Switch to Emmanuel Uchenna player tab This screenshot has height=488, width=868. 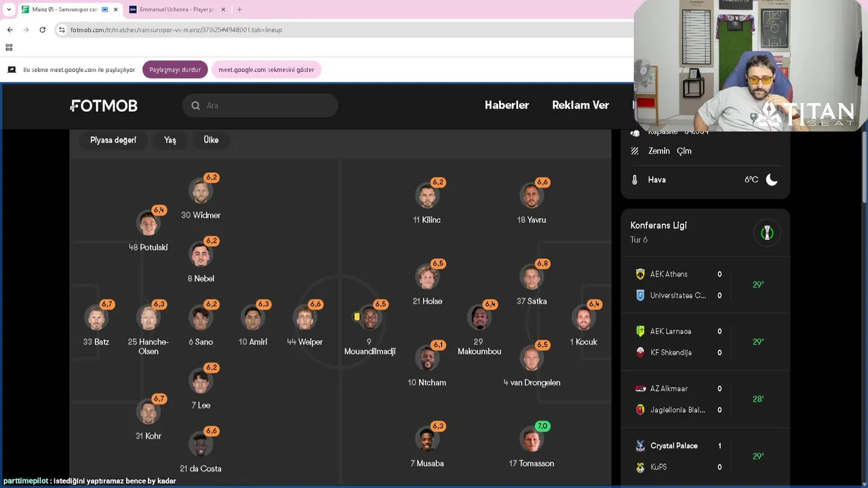click(178, 9)
